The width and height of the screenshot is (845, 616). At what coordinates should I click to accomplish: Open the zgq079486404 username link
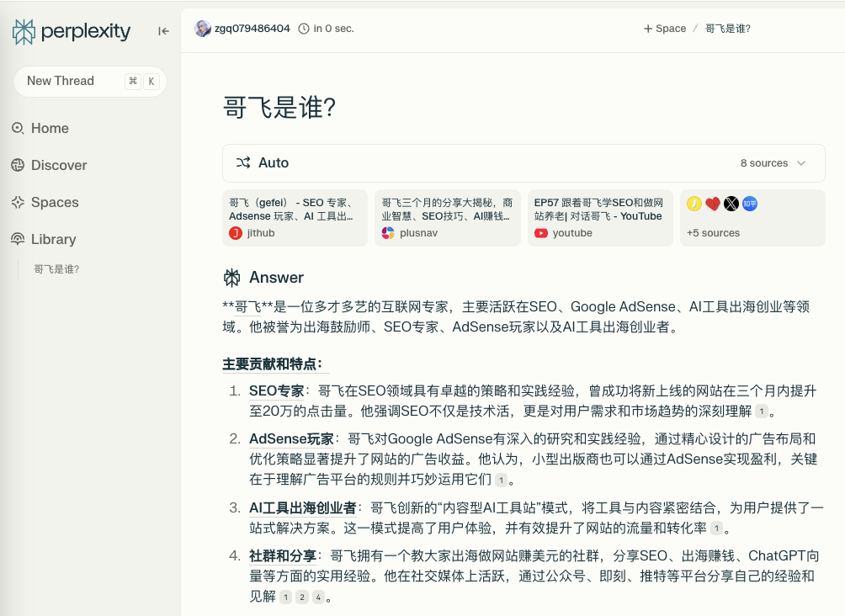coord(252,29)
